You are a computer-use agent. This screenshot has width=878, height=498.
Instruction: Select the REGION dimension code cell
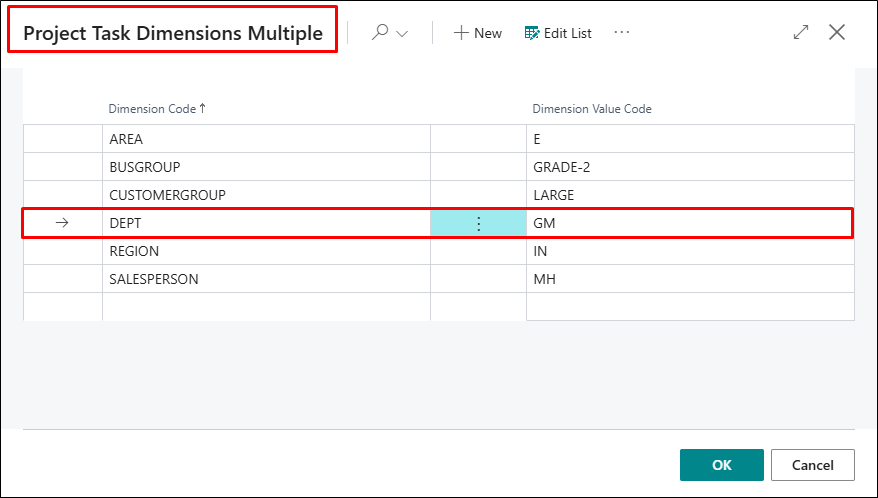click(134, 251)
